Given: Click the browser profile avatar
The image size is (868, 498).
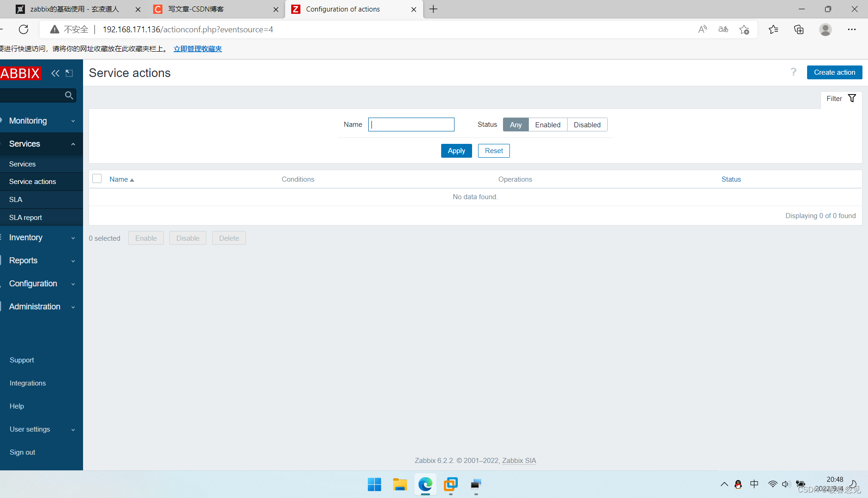Looking at the screenshot, I should [825, 30].
